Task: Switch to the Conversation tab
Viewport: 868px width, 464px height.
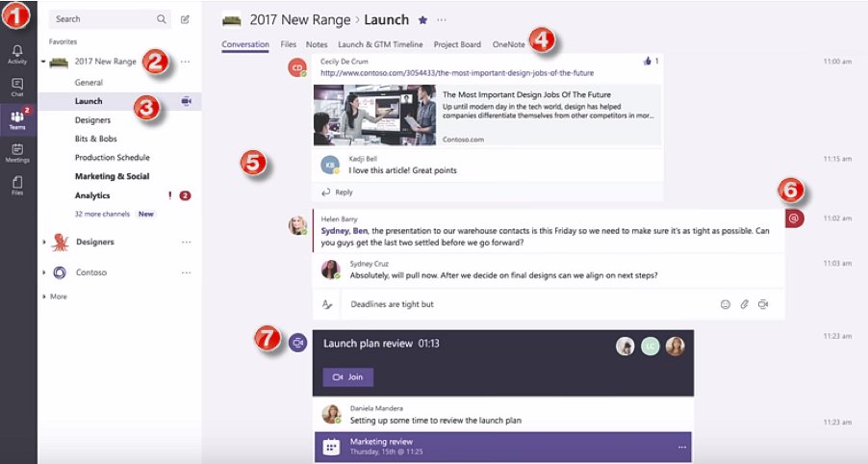Action: pyautogui.click(x=245, y=44)
